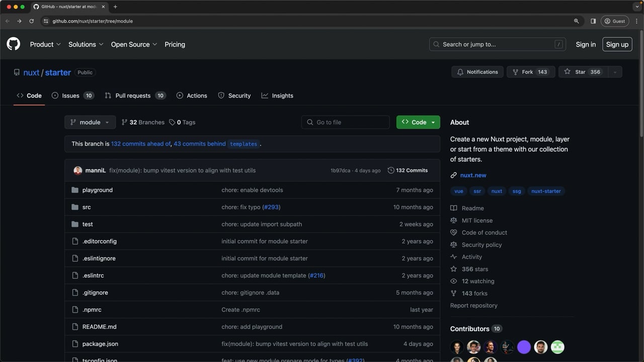The height and width of the screenshot is (362, 644).
Task: Click the file icon beside package.json
Action: click(x=75, y=344)
